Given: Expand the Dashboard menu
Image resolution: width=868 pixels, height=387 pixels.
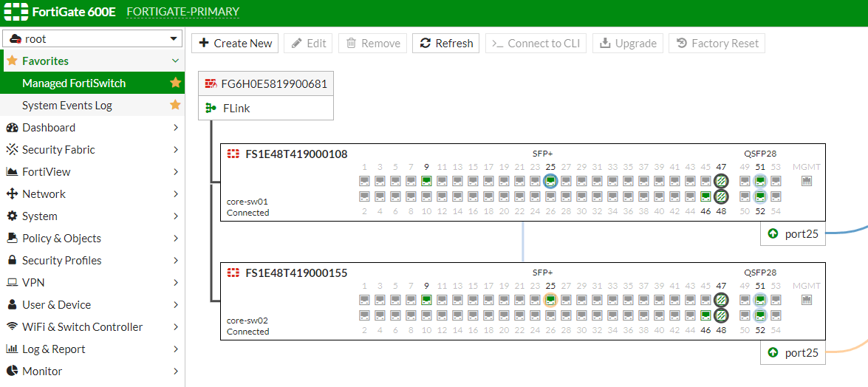Looking at the screenshot, I should pyautogui.click(x=92, y=127).
